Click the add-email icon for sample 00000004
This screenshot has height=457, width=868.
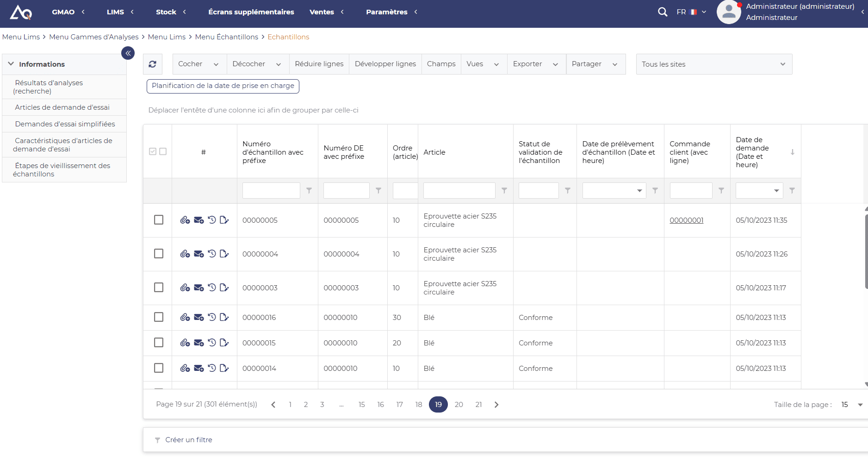(198, 254)
